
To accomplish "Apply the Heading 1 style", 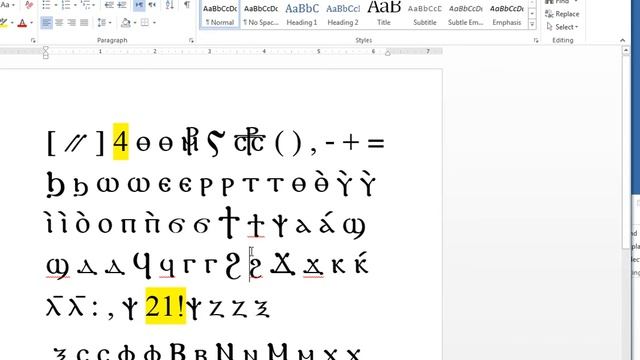I will tap(302, 15).
